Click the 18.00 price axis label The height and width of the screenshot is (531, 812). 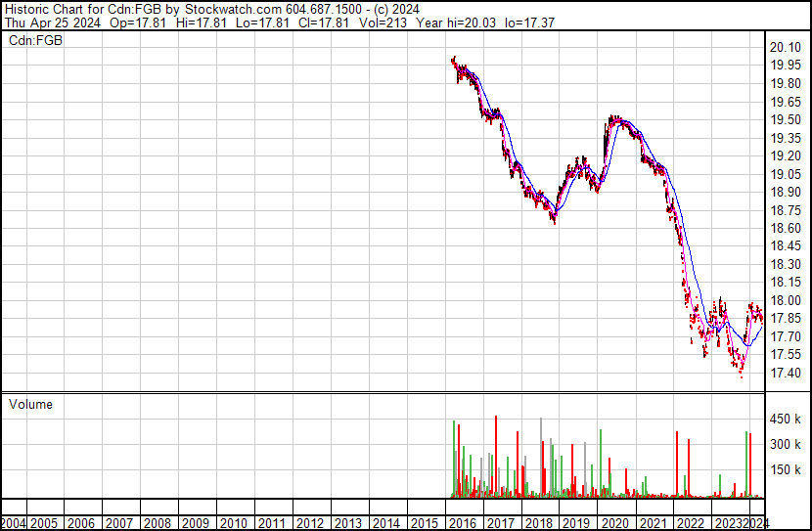786,300
